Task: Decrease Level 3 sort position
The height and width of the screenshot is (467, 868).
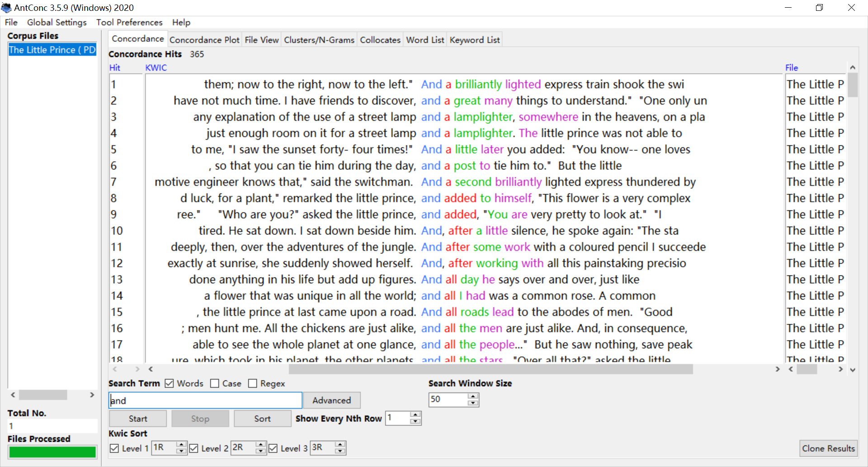Action: click(340, 451)
